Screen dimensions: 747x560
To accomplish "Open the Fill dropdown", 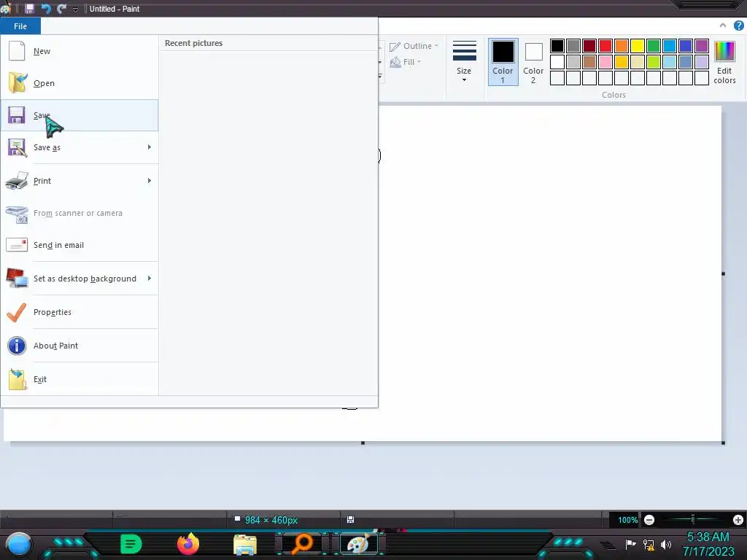I will click(x=406, y=62).
